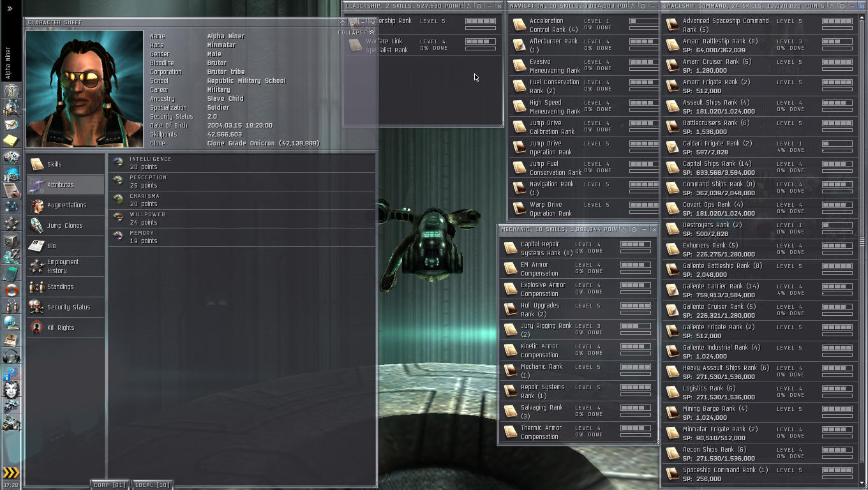Click the Caldari Frigate skill book icon
Screen dimensions: 868x490
672,147
